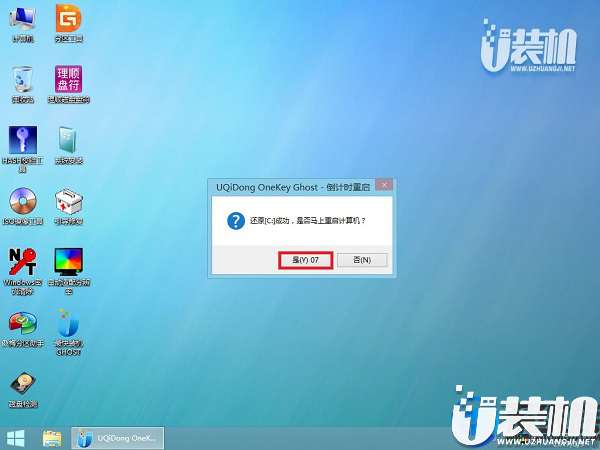Select UQiDong OneK... taskbar button

coord(117,438)
